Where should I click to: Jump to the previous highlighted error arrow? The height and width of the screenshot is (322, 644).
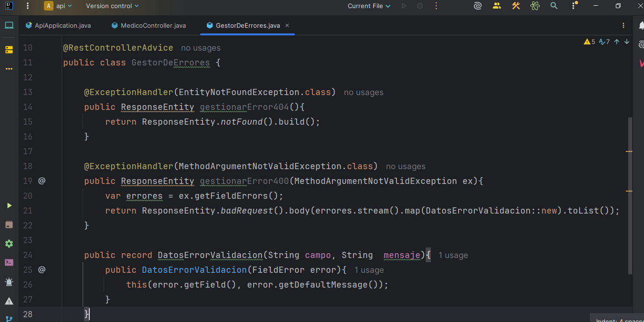point(617,42)
